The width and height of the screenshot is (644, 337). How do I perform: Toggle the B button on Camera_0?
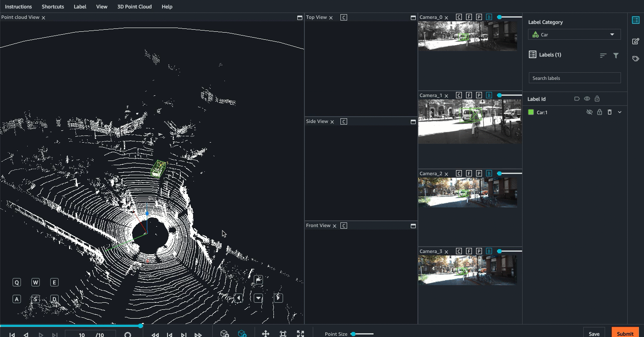[x=489, y=17]
